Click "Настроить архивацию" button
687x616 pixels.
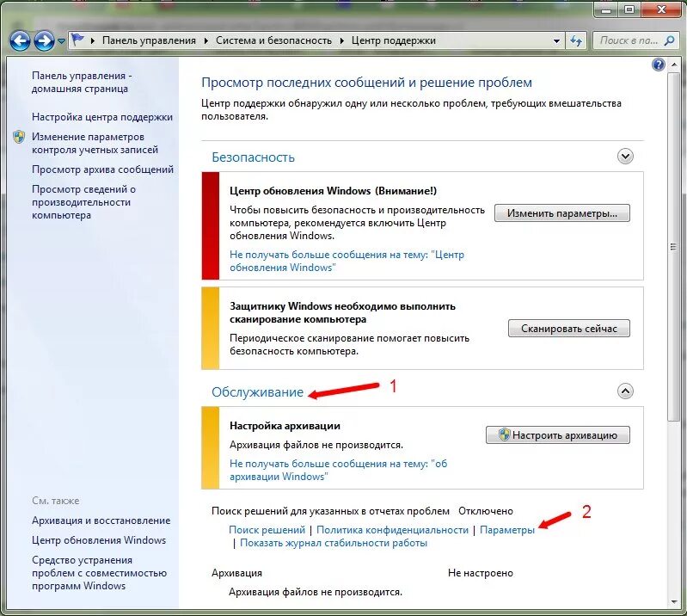[x=557, y=435]
